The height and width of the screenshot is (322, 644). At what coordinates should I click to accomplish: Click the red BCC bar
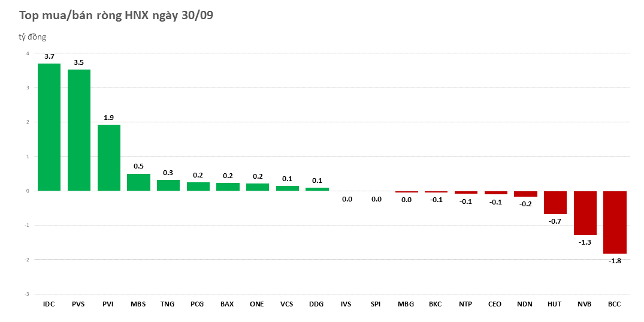[615, 222]
